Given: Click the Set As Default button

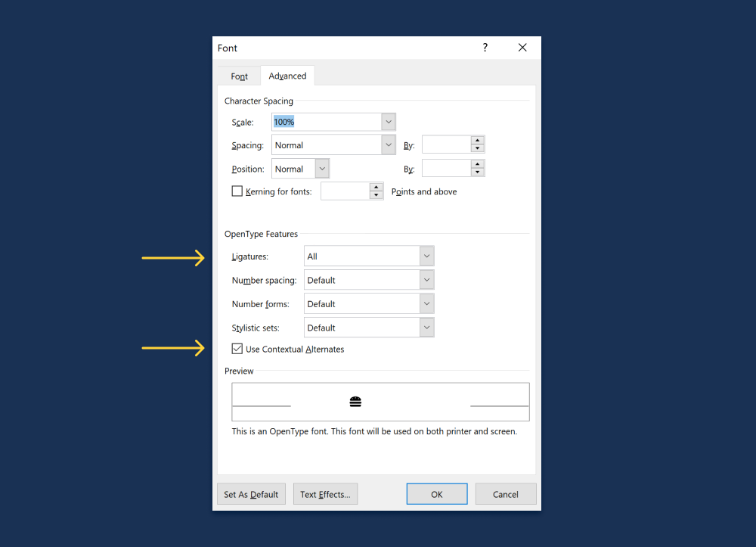Looking at the screenshot, I should pos(251,493).
